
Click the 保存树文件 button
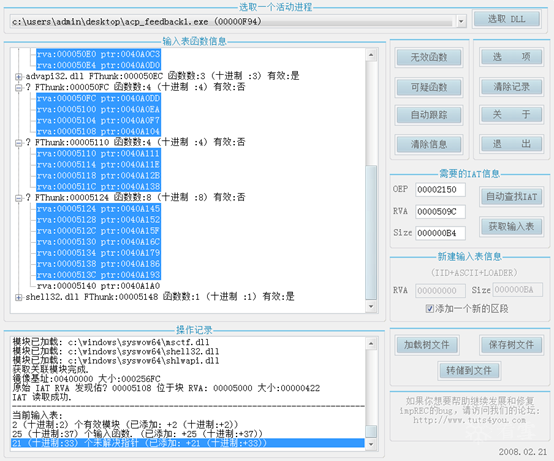[511, 345]
